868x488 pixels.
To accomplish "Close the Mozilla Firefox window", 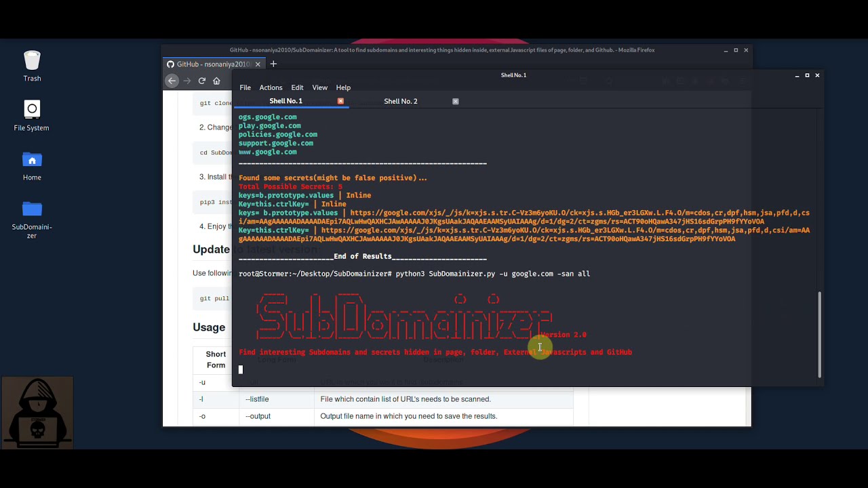I will pos(746,50).
